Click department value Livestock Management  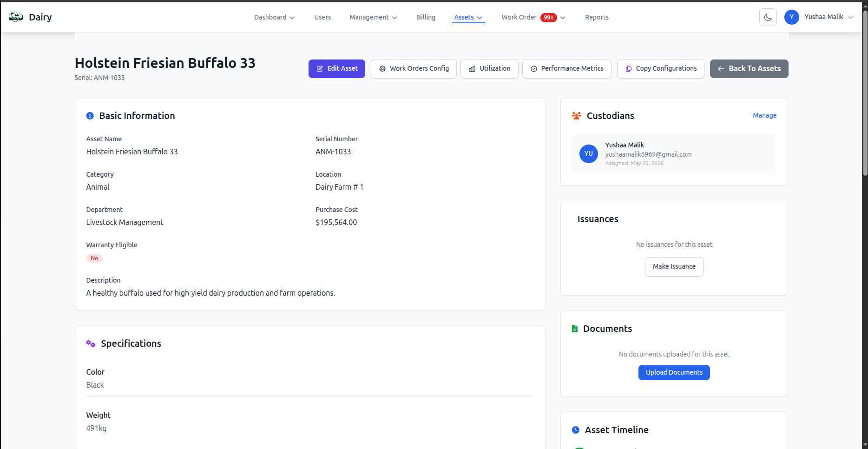(x=125, y=222)
